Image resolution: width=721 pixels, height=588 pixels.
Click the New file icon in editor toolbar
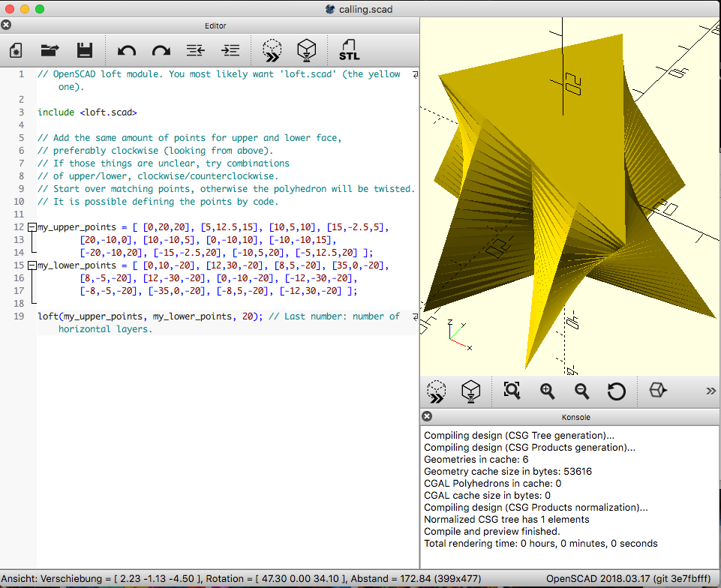click(16, 50)
